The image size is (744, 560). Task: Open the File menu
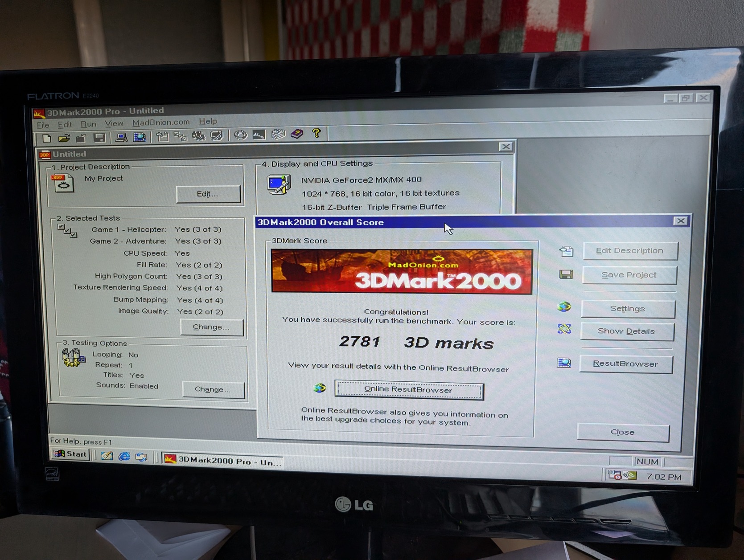point(43,125)
